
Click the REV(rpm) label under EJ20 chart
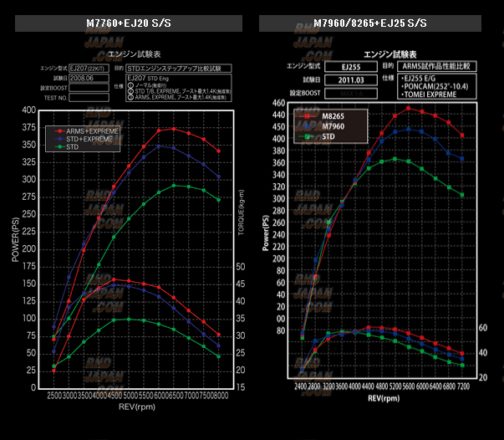point(137,407)
